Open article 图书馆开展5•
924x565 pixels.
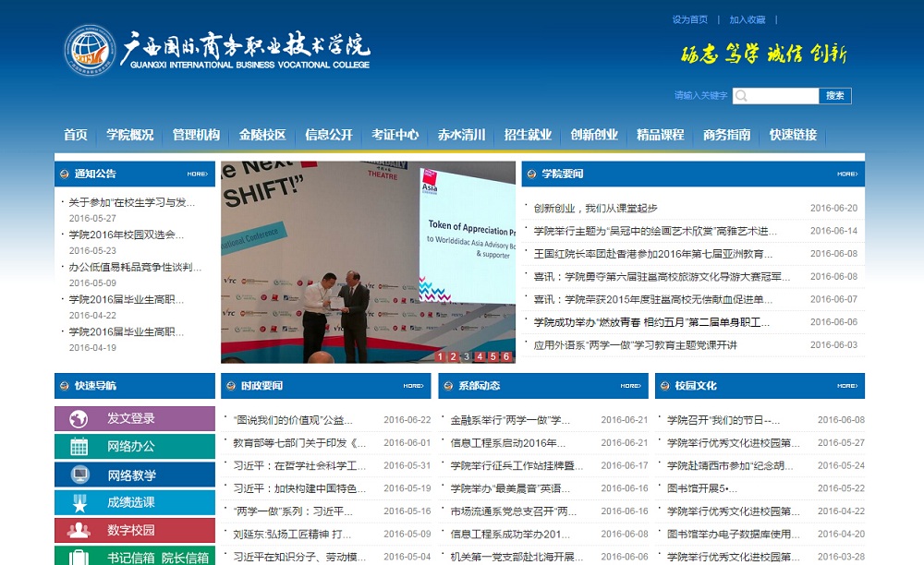[702, 488]
